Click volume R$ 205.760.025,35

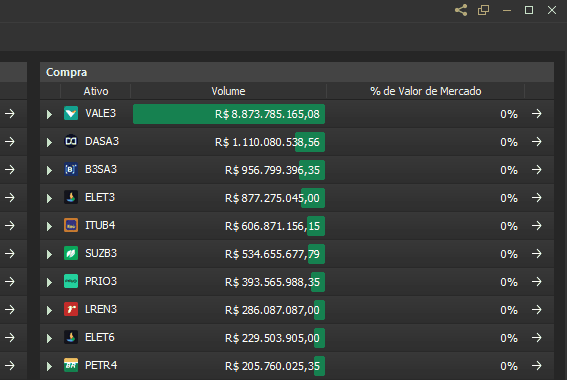(x=272, y=366)
